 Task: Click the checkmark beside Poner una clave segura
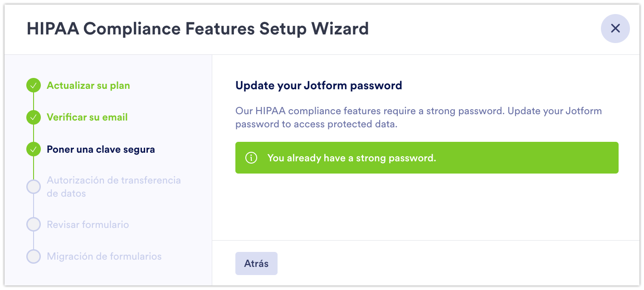tap(34, 149)
